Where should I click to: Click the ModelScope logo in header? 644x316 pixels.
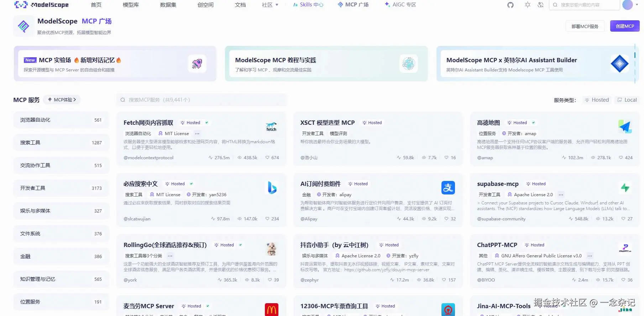pos(41,5)
